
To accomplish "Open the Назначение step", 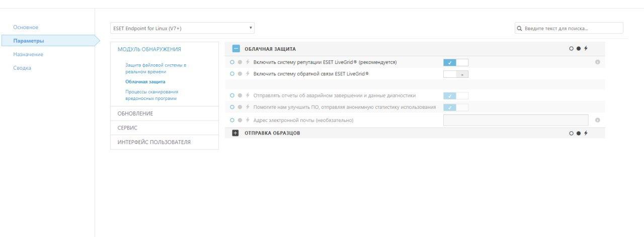I will (x=28, y=54).
